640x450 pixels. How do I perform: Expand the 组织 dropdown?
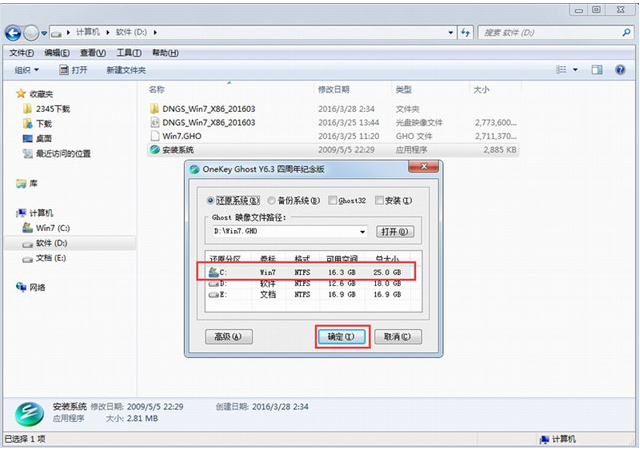click(27, 70)
